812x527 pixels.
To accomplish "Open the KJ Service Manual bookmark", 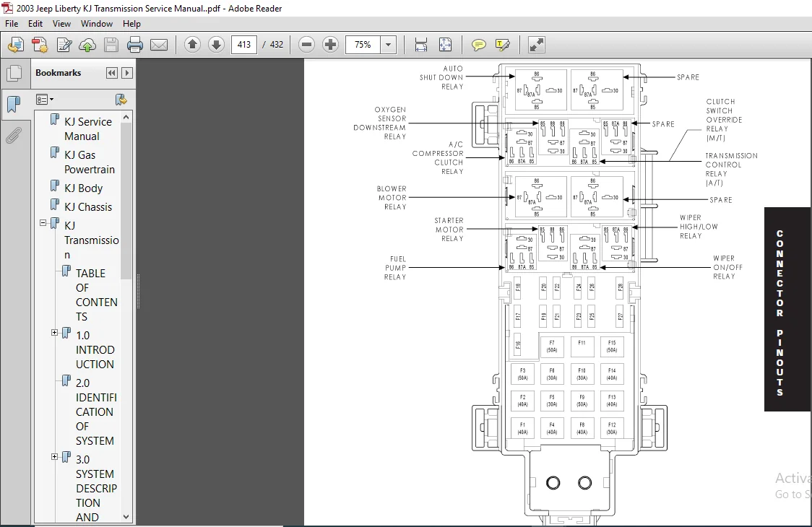I will pyautogui.click(x=88, y=129).
